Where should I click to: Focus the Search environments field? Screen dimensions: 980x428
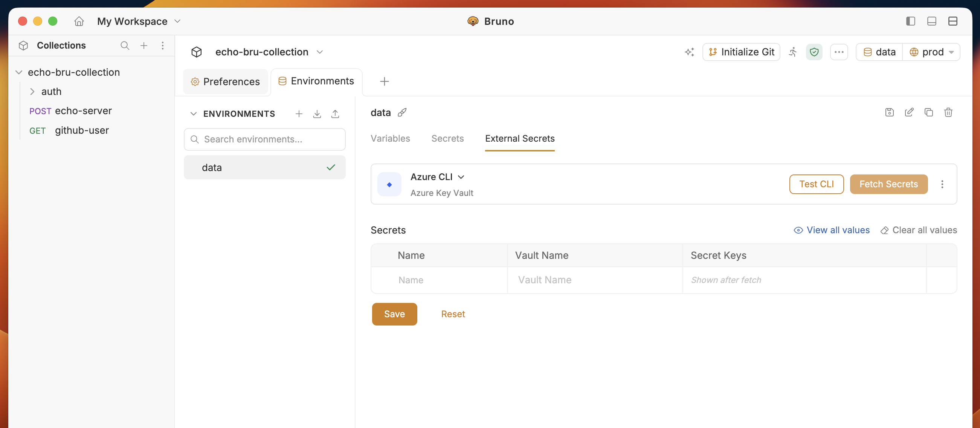pos(265,139)
